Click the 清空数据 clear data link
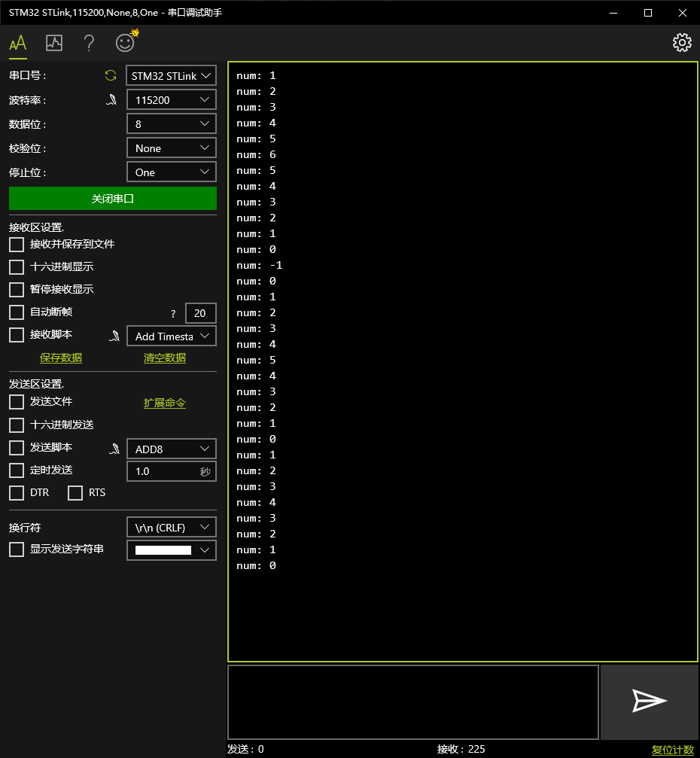This screenshot has height=758, width=700. tap(164, 358)
